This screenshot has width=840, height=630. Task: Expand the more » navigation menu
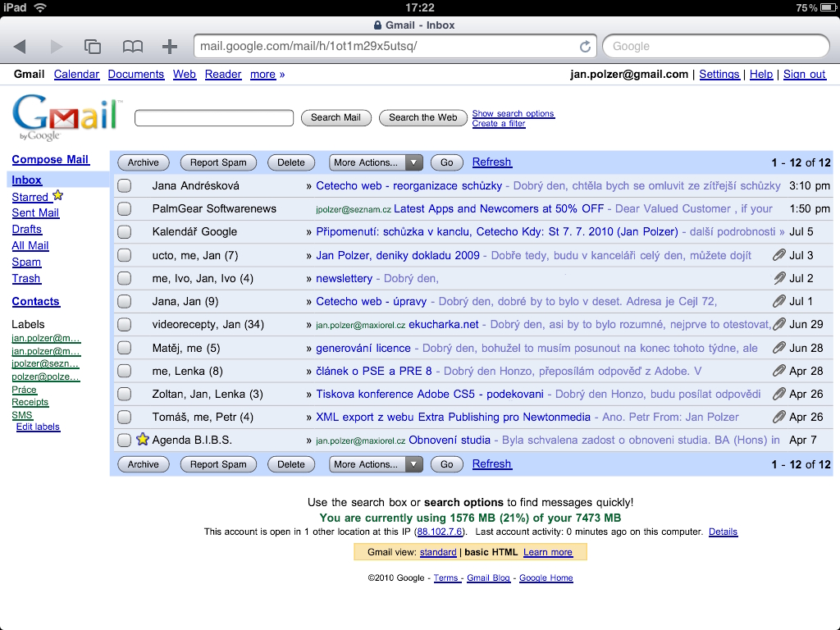click(x=265, y=74)
